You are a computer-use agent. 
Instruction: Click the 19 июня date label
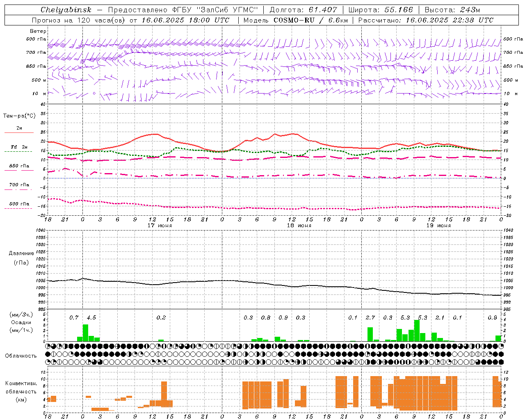438,226
